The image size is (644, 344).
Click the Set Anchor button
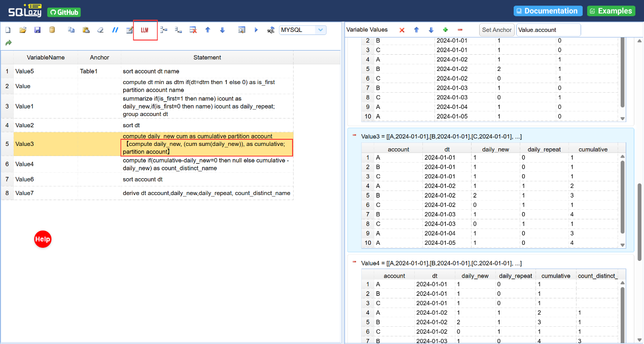497,30
